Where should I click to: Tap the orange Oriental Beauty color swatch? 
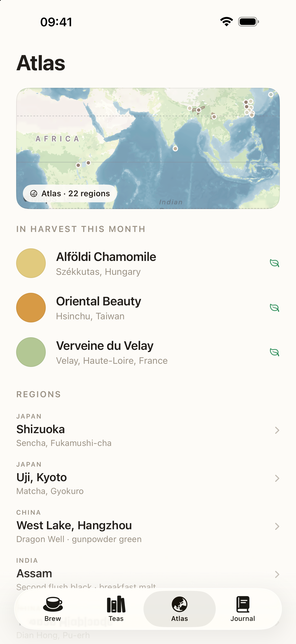(31, 307)
